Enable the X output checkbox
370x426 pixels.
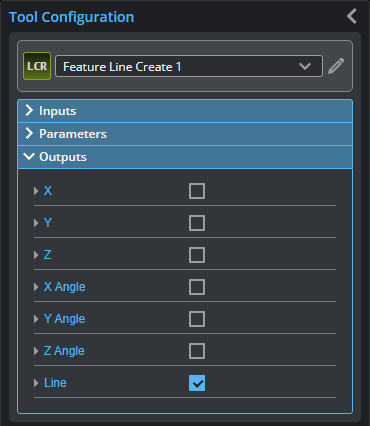click(x=197, y=191)
